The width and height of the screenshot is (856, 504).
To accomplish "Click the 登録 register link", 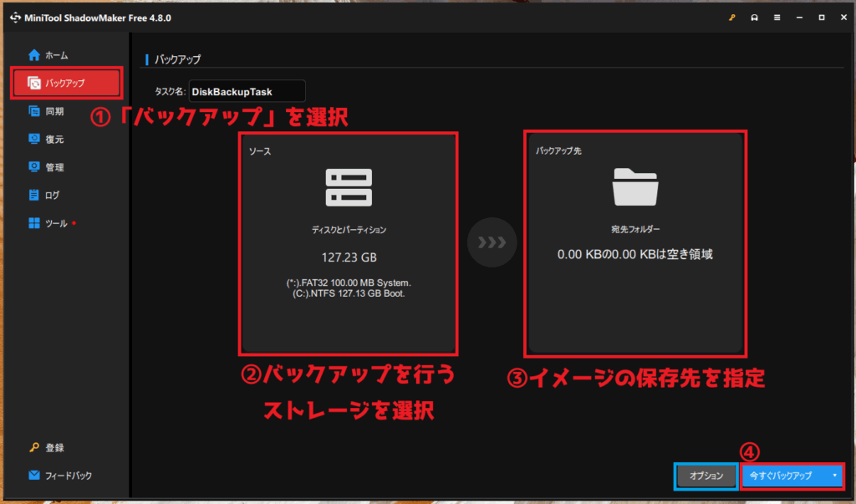I will 55,448.
